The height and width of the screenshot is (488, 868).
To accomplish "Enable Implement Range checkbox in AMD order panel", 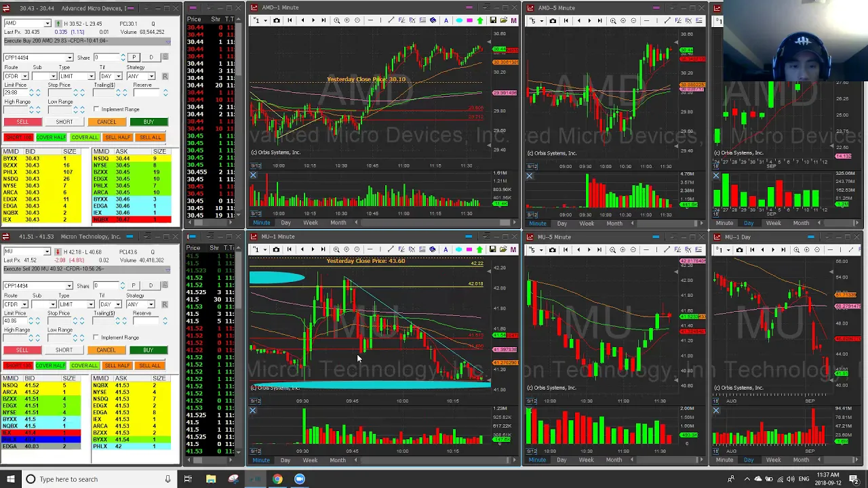I will click(x=96, y=109).
